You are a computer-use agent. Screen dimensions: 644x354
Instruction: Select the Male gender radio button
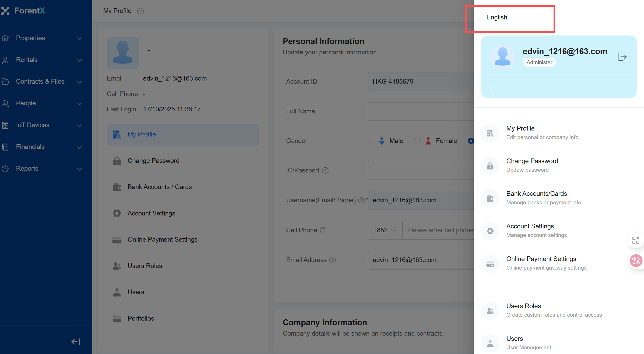pos(371,141)
